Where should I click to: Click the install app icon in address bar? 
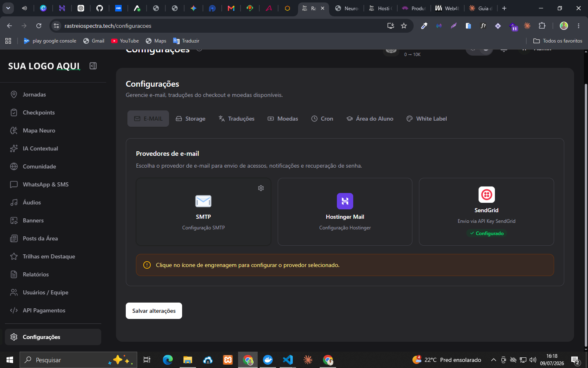coord(391,26)
